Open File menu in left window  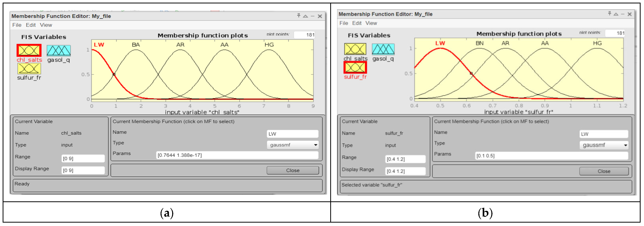(17, 25)
